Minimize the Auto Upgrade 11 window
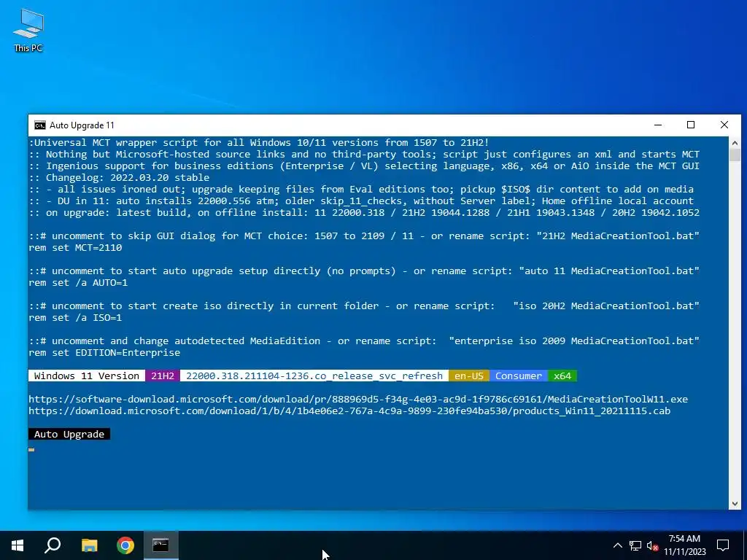 (658, 125)
